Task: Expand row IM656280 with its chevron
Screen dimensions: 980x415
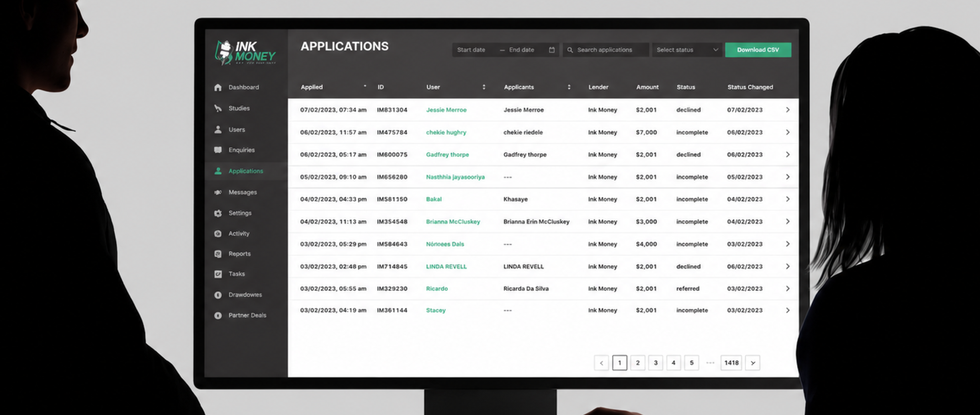Action: point(787,177)
